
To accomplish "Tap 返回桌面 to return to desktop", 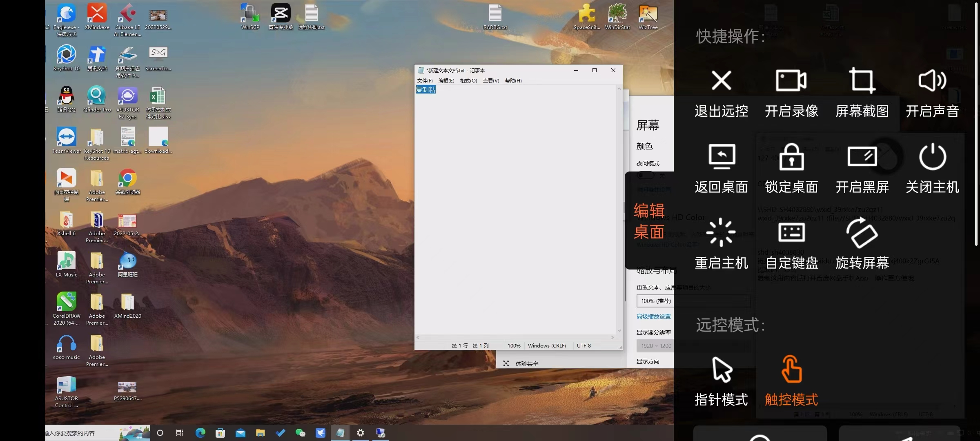I will (721, 169).
